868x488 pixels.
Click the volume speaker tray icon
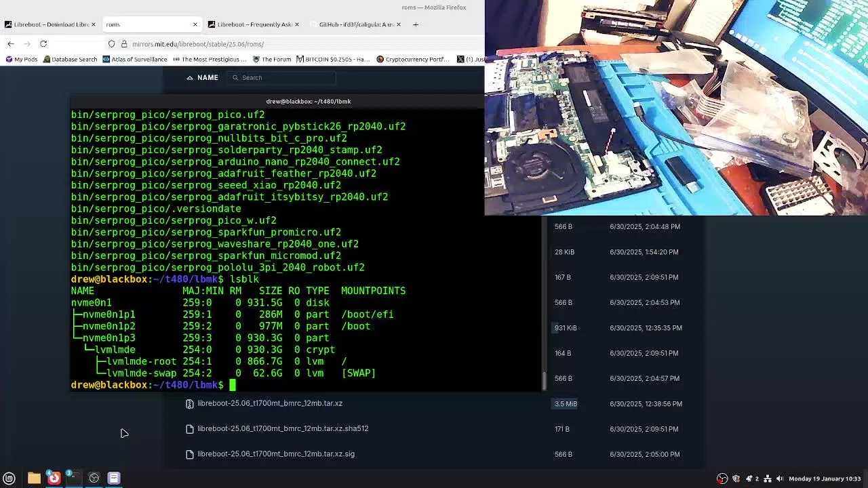pos(780,479)
